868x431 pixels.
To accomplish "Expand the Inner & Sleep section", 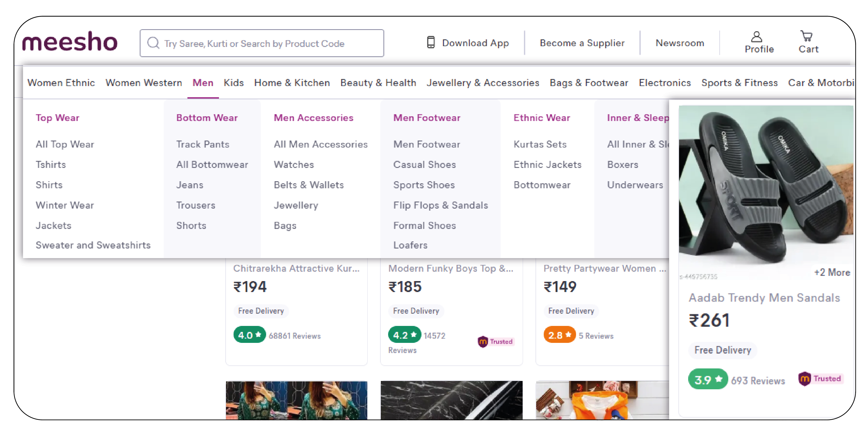I will click(x=638, y=117).
